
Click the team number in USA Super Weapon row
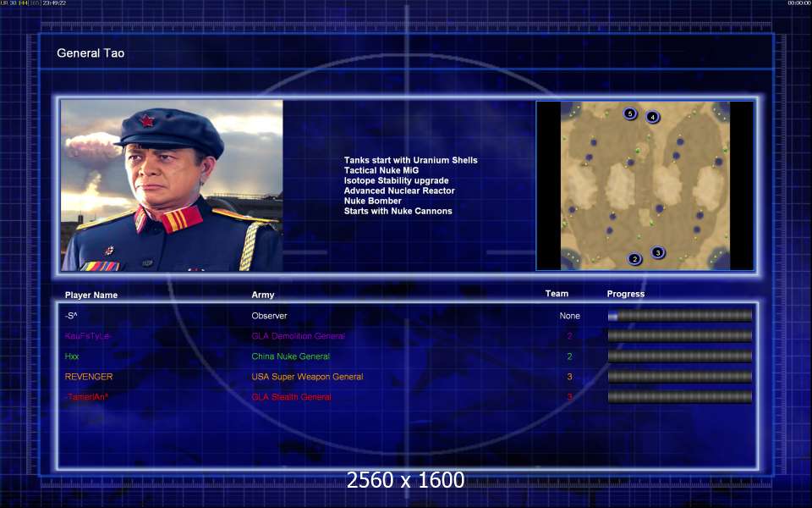click(x=569, y=377)
